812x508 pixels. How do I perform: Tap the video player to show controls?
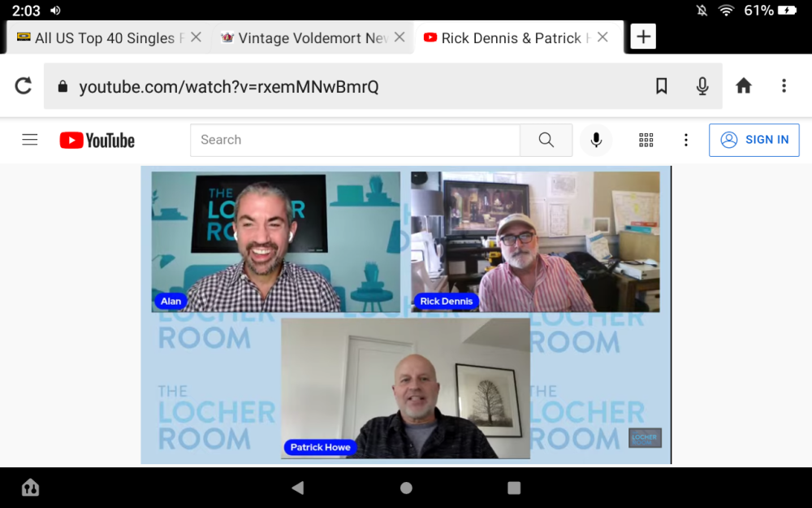pyautogui.click(x=406, y=315)
